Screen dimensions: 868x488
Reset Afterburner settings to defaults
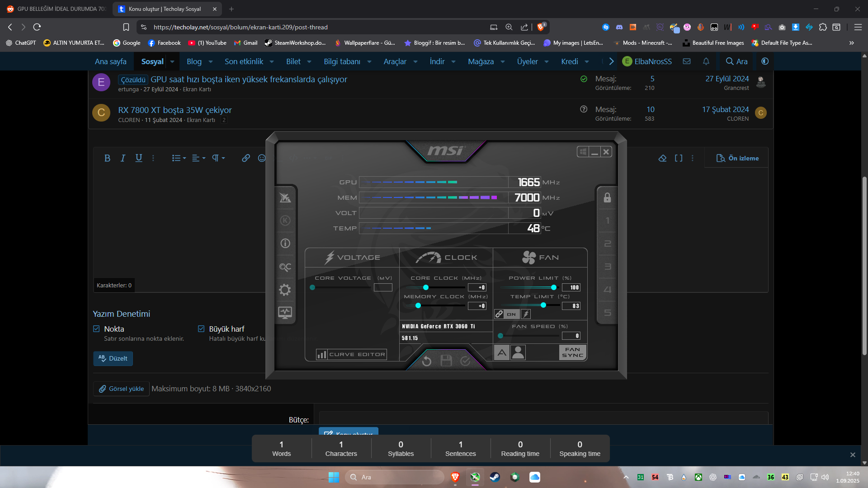coord(427,361)
